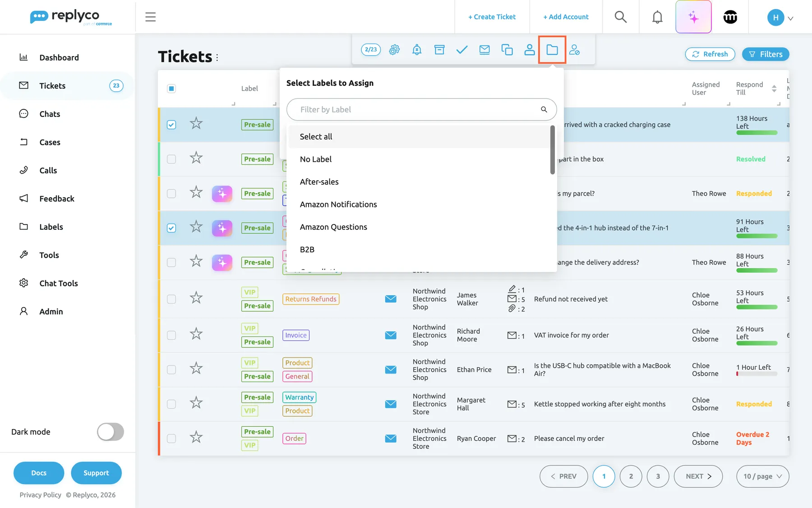Viewport: 812px width, 508px height.
Task: Click the snooze bell icon in toolbar
Action: (x=417, y=50)
